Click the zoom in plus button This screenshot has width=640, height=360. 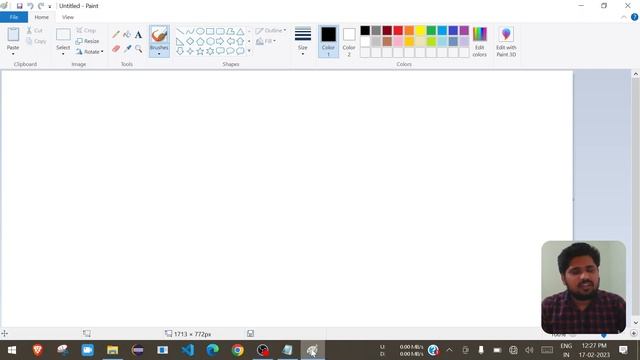pyautogui.click(x=633, y=333)
